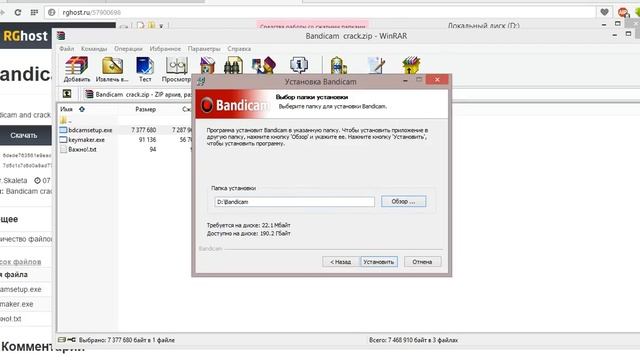Click the browser address bar with rghost.ru

tap(320, 13)
